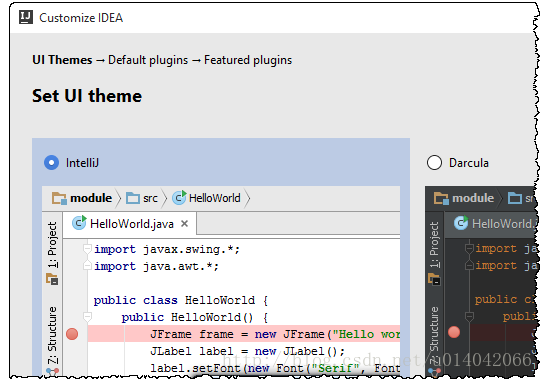Collapse the second import fold marker in Darcula preview
Viewport: 543px width, 380px height.
pyautogui.click(x=469, y=265)
